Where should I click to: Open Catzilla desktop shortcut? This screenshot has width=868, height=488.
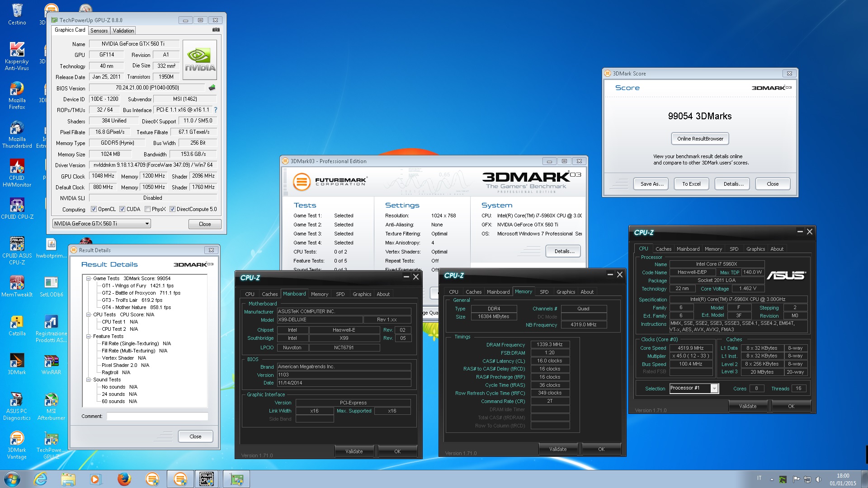[17, 325]
